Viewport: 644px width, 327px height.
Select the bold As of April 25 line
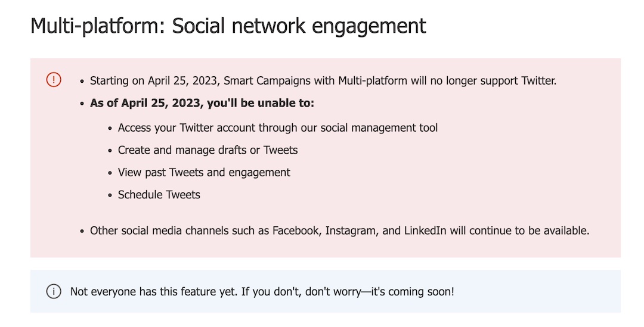tap(202, 103)
